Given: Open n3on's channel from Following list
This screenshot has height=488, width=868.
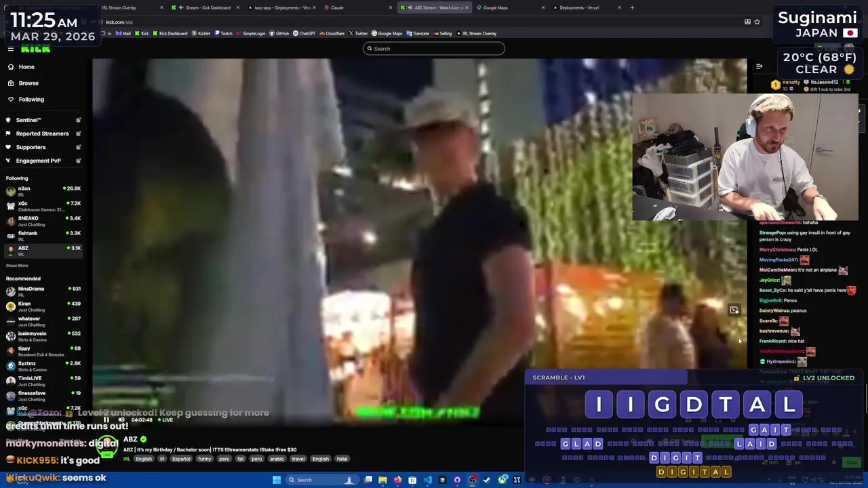Looking at the screenshot, I should (x=43, y=190).
